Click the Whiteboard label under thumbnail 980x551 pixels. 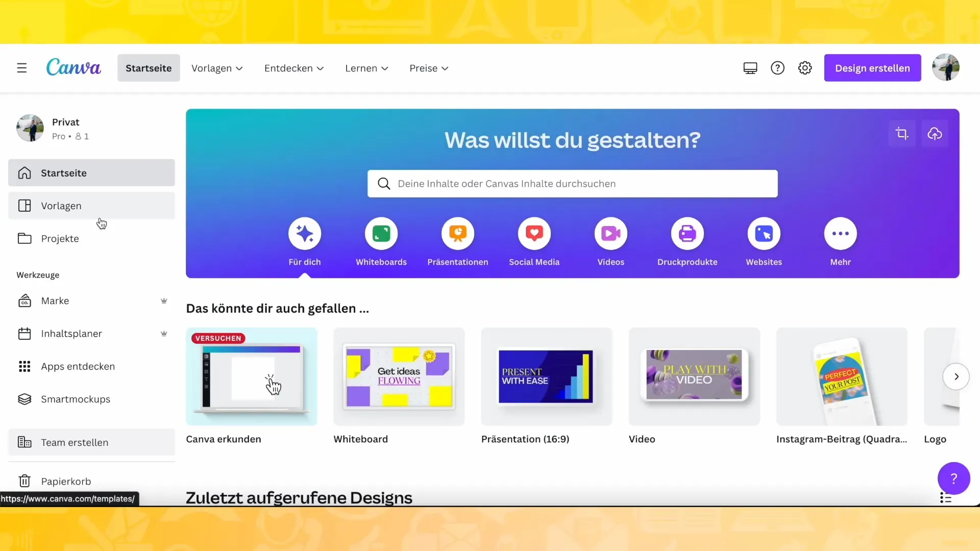(360, 439)
